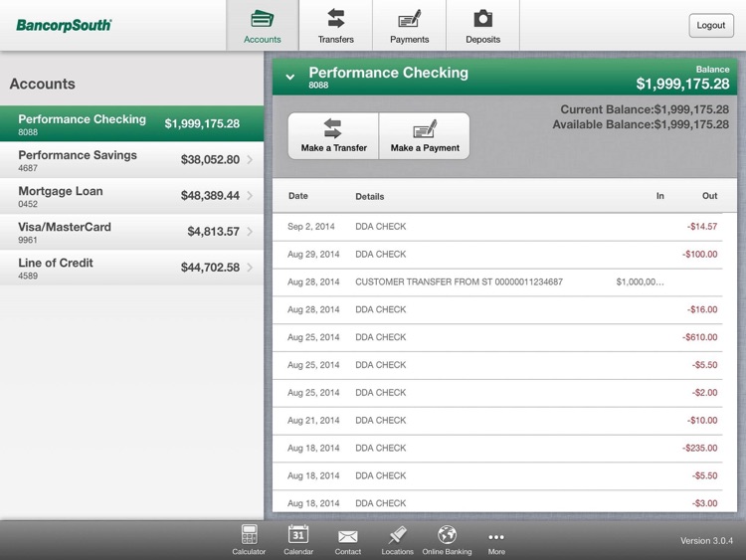746x560 pixels.
Task: Click the Make a Payment button
Action: [425, 136]
